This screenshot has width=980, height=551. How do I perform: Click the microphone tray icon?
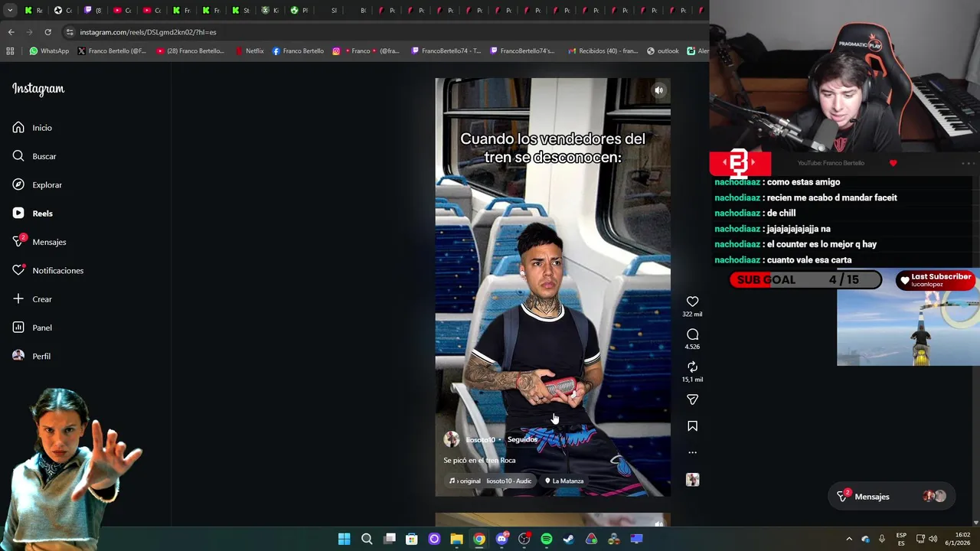click(x=882, y=539)
